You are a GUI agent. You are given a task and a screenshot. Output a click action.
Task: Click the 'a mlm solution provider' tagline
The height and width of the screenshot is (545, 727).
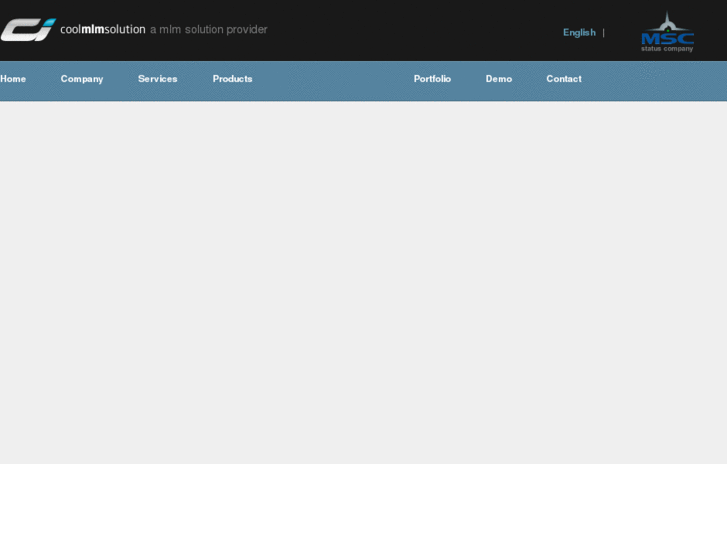[209, 30]
